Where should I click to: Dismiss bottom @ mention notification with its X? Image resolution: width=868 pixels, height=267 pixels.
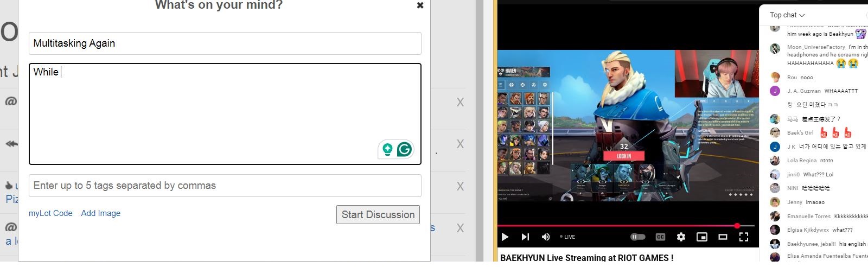click(460, 228)
